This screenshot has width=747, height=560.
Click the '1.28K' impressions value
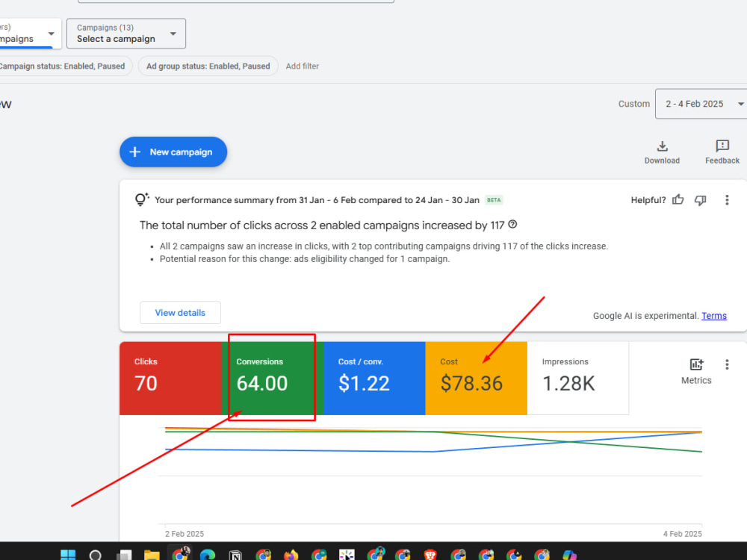pyautogui.click(x=568, y=383)
